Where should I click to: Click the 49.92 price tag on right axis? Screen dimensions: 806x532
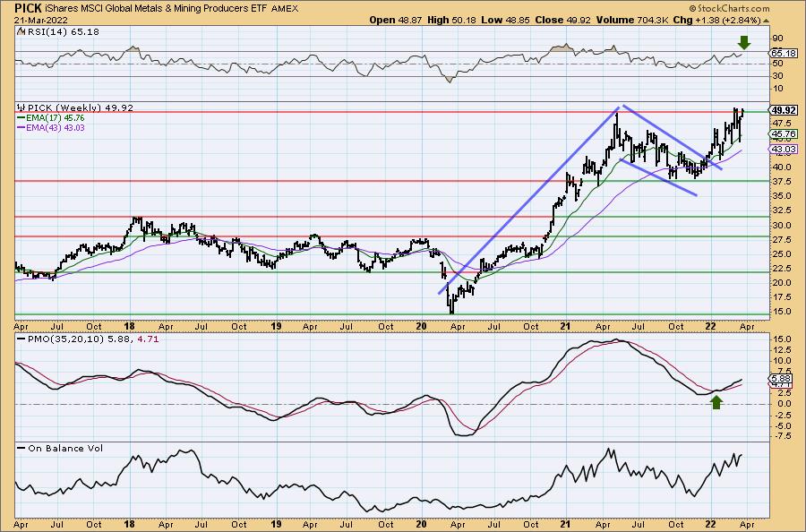point(784,110)
